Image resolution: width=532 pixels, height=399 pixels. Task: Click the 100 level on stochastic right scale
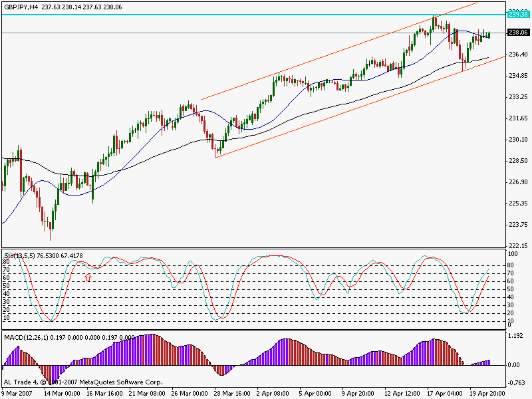tap(513, 254)
